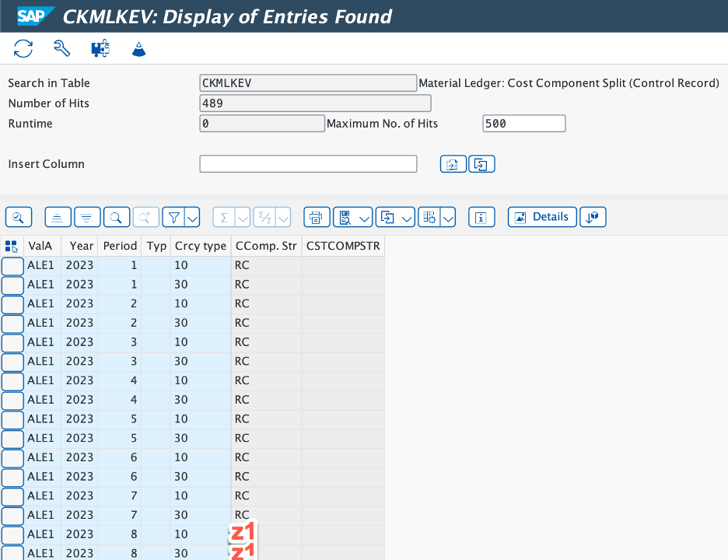Image resolution: width=728 pixels, height=560 pixels.
Task: Click Crcy type 30 in period 6 row
Action: pyautogui.click(x=201, y=477)
